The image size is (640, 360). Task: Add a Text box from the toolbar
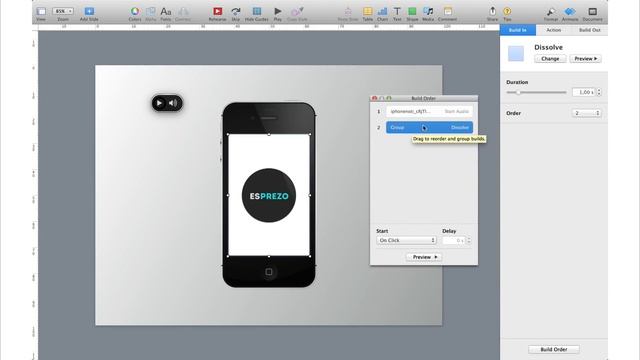point(397,13)
